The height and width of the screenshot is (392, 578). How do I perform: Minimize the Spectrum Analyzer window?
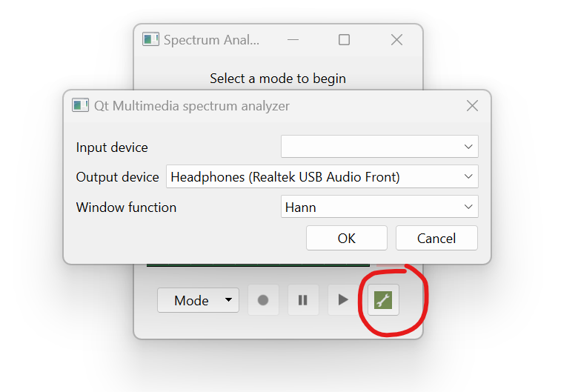tap(293, 39)
